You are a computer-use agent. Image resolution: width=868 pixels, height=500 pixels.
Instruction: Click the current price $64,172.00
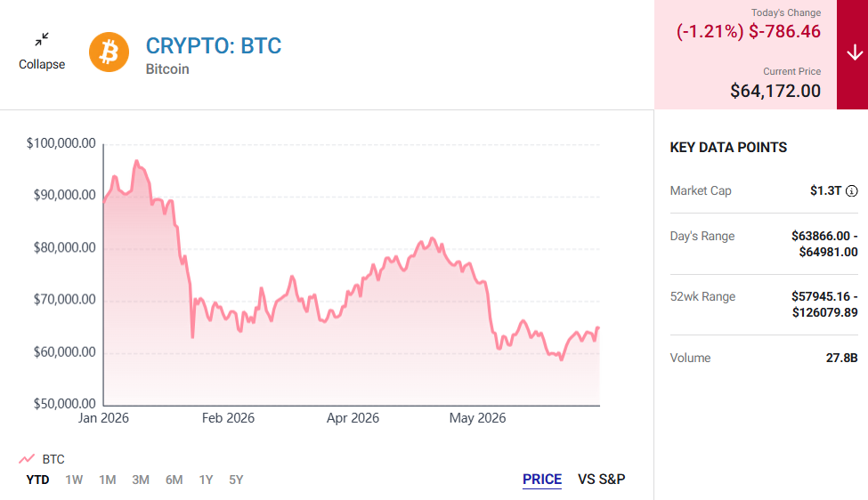(775, 91)
